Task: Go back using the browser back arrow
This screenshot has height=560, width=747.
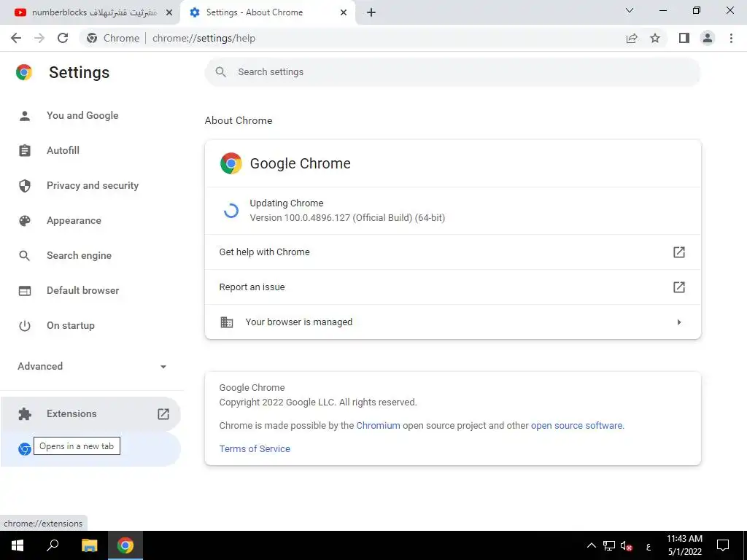Action: point(16,38)
